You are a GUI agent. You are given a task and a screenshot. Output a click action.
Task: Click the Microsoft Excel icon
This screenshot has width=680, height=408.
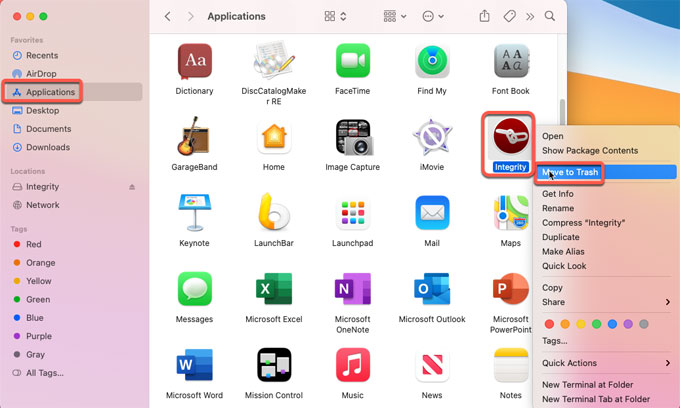[x=273, y=290]
